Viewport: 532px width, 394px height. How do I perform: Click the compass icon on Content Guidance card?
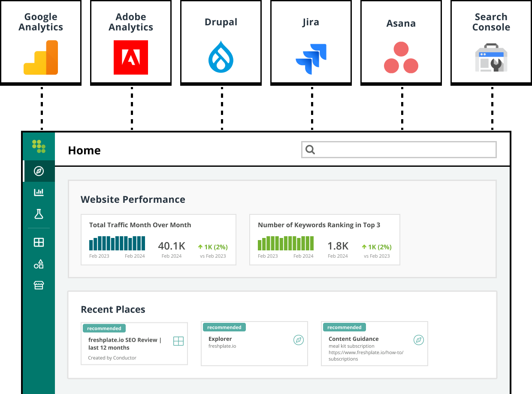point(419,339)
